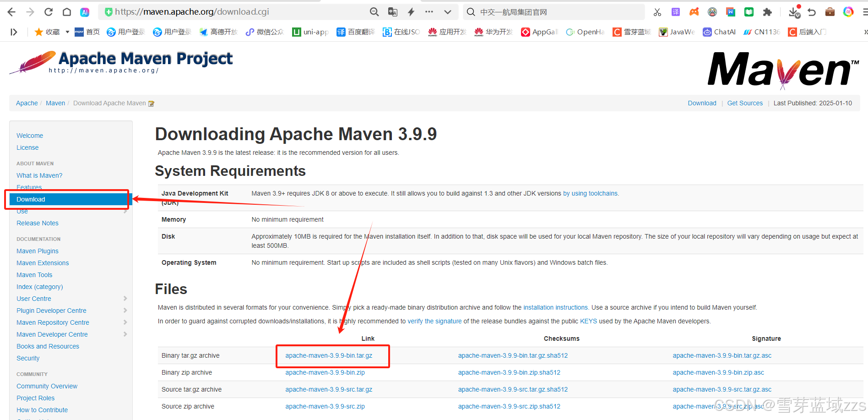Click the browser forward arrow

pyautogui.click(x=30, y=12)
